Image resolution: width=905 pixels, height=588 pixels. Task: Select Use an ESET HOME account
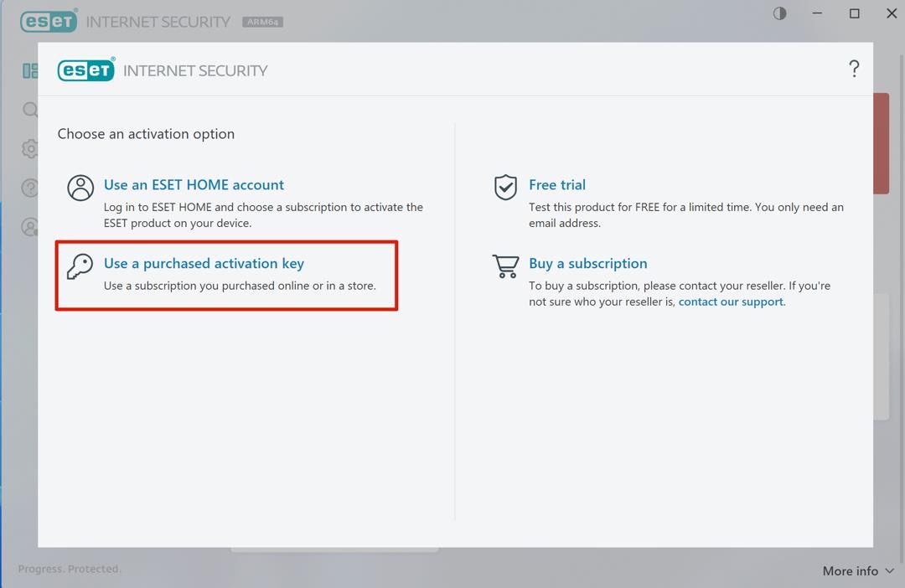[x=194, y=184]
